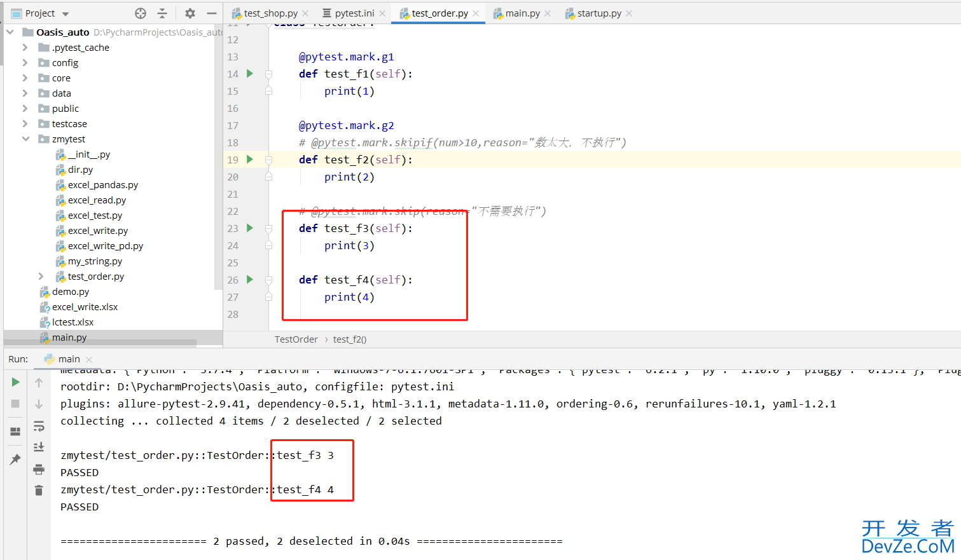
Task: Click the locate-current-file target icon
Action: pos(141,13)
